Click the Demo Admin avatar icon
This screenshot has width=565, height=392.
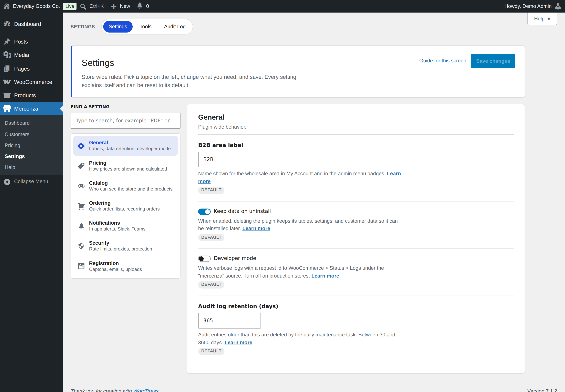(x=558, y=6)
